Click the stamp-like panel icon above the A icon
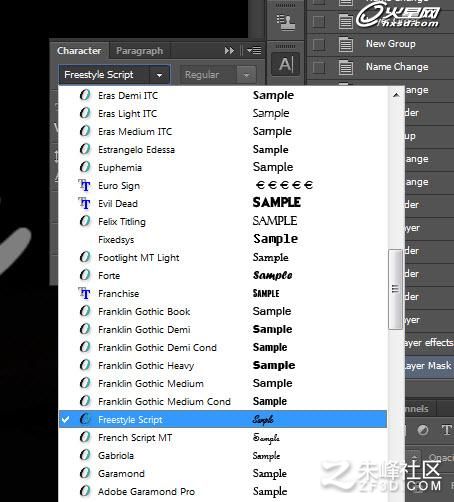This screenshot has height=502, width=454. [x=286, y=22]
